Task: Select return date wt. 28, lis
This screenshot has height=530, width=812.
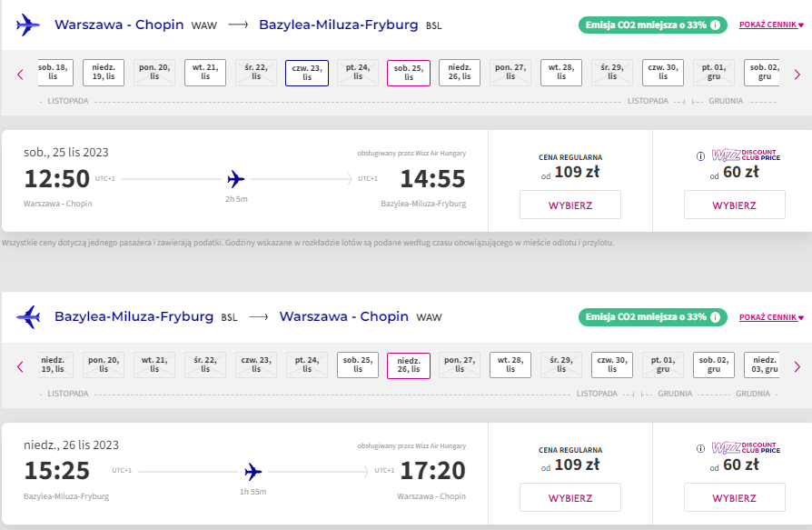Action: click(x=510, y=365)
